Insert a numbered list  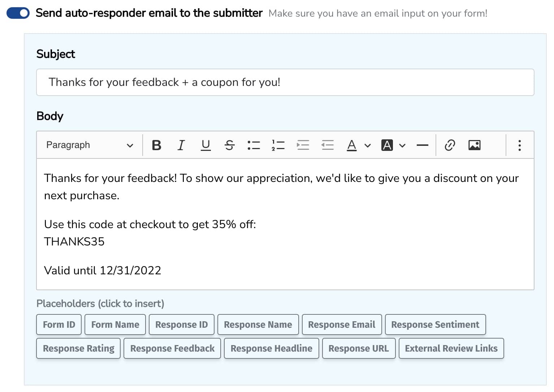point(278,145)
